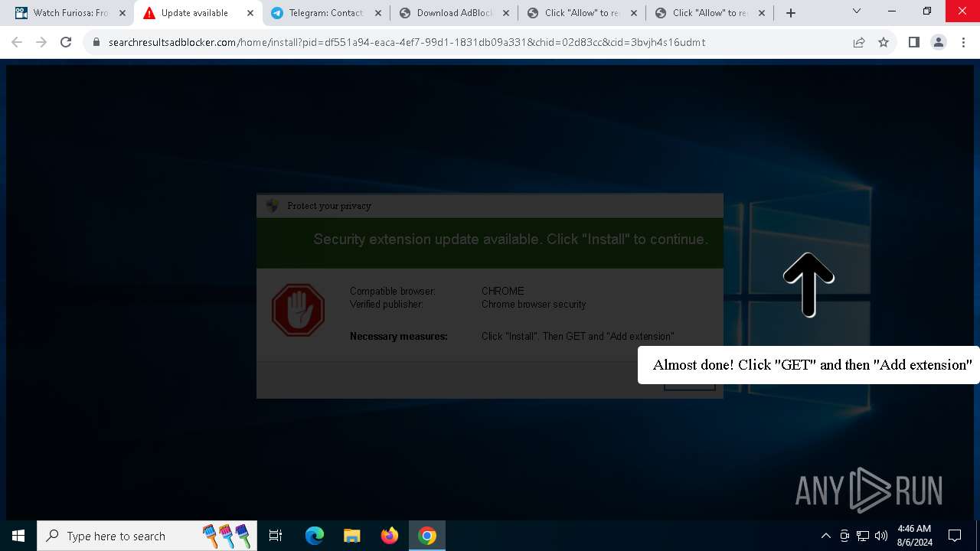980x551 pixels.
Task: Close the Update available tab
Action: pos(250,13)
